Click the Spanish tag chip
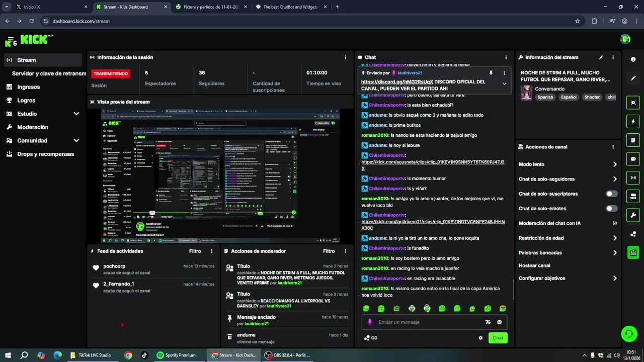The width and height of the screenshot is (644, 362). point(545,97)
